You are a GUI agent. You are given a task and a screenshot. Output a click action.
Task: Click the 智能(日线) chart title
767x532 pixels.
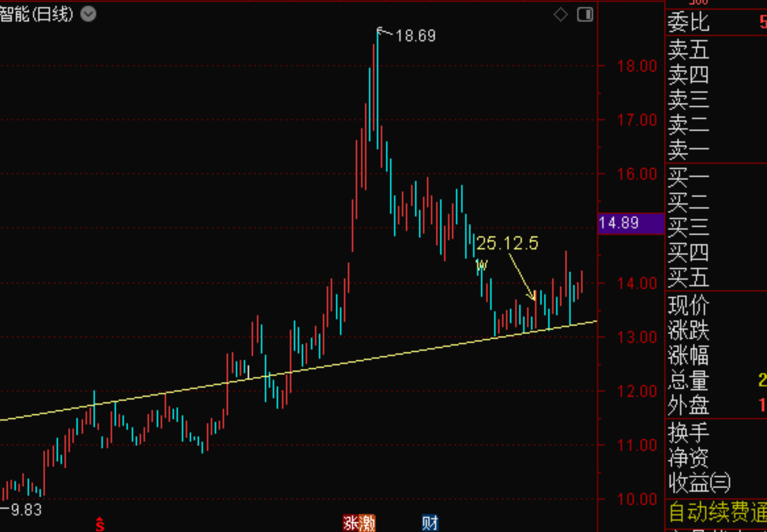click(36, 14)
